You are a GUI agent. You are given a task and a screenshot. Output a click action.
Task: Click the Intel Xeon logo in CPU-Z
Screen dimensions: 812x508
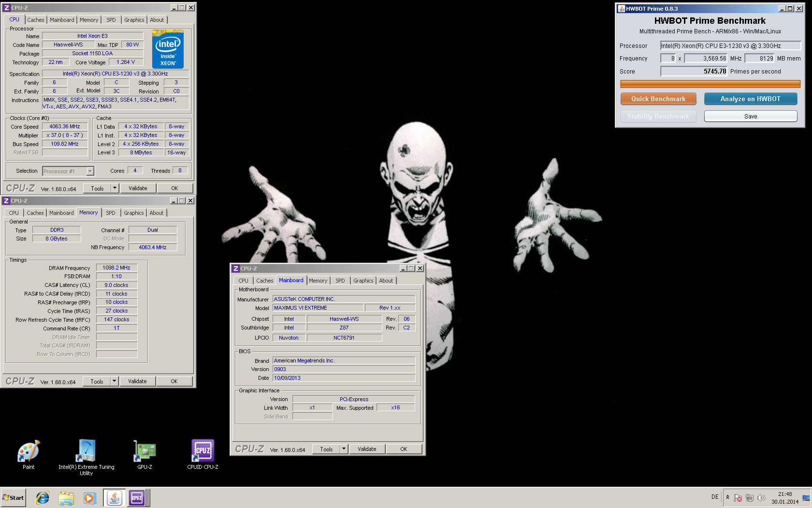pos(168,49)
